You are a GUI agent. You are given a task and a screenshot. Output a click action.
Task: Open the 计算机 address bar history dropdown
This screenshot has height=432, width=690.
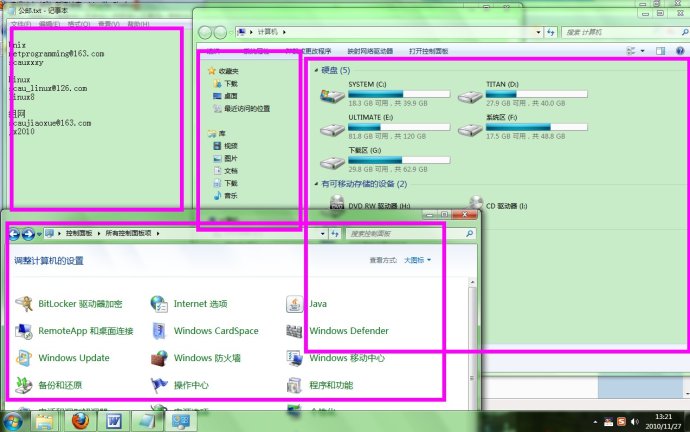pos(538,32)
